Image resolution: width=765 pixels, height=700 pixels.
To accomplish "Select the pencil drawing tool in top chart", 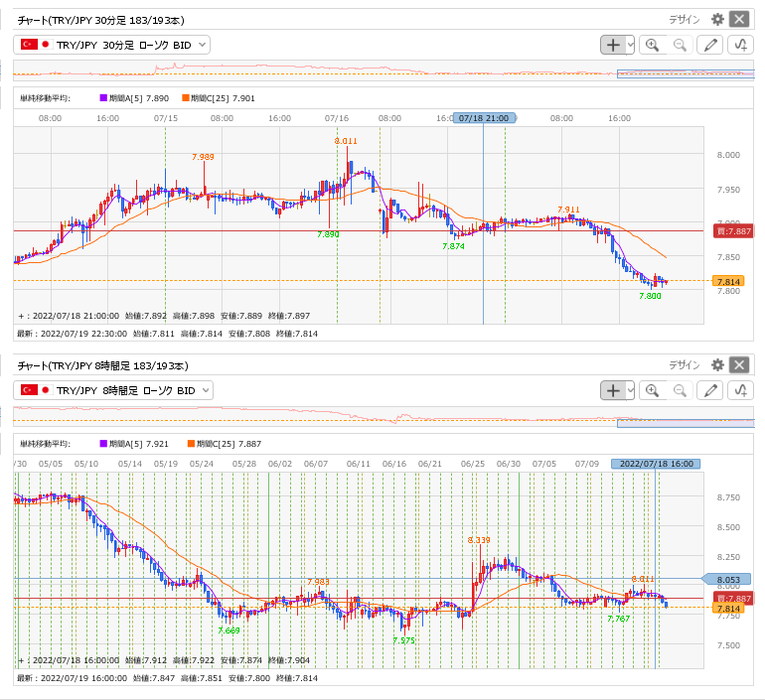I will [x=709, y=45].
